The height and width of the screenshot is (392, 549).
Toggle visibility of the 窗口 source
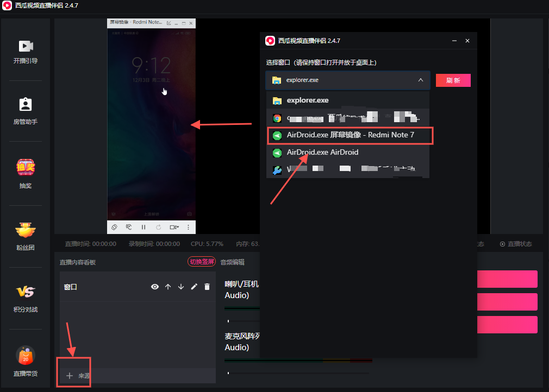click(155, 287)
